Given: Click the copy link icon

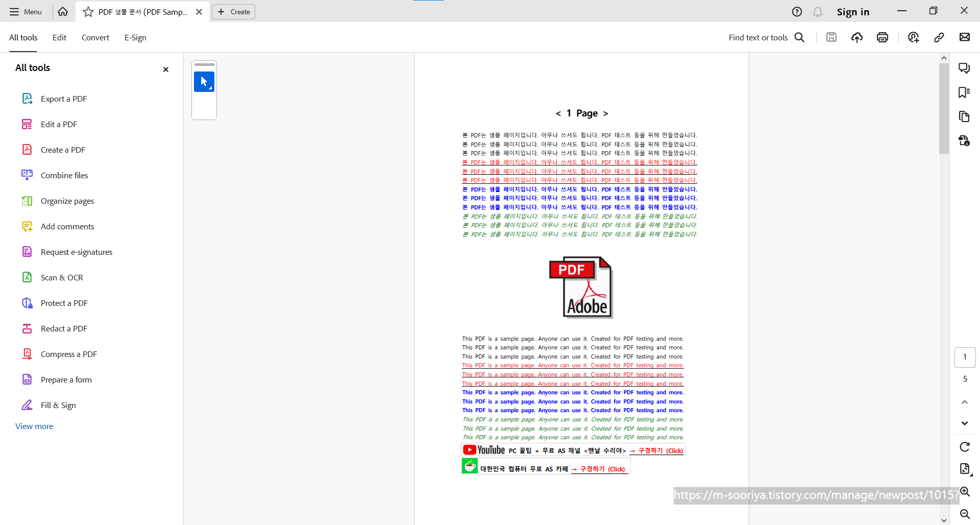Looking at the screenshot, I should pyautogui.click(x=939, y=37).
